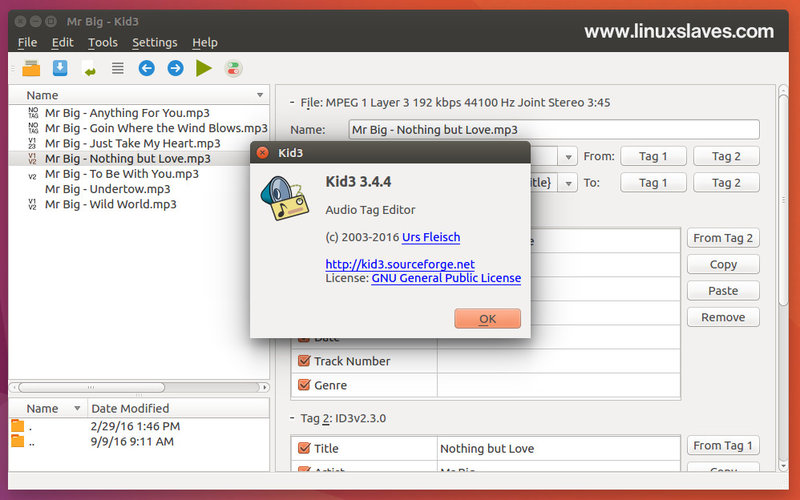This screenshot has height=500, width=800.
Task: Click the folder icon for '..' directory
Action: (18, 441)
